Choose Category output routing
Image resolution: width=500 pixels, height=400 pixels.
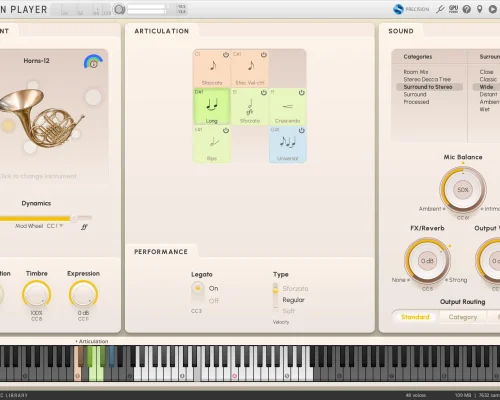tap(463, 317)
